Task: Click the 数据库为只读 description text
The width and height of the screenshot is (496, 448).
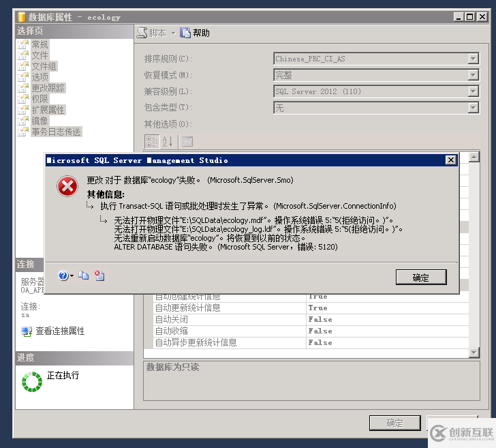Action: click(173, 368)
